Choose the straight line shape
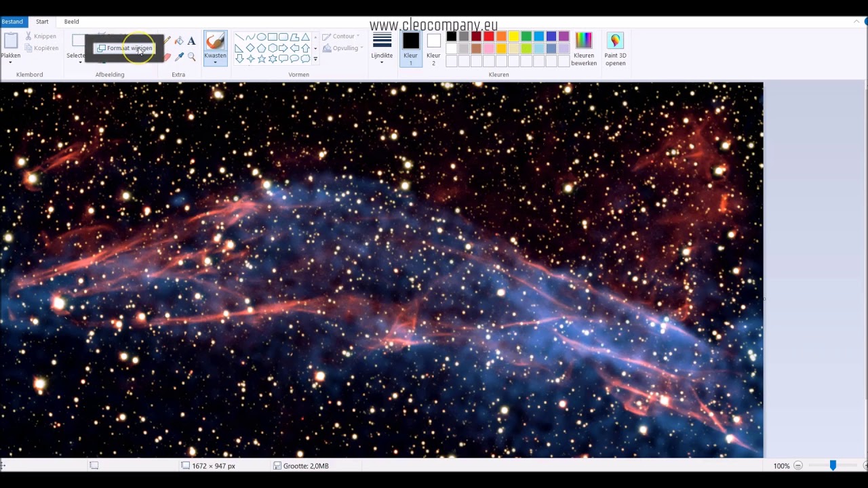Screen dimensions: 868x488 tap(239, 37)
